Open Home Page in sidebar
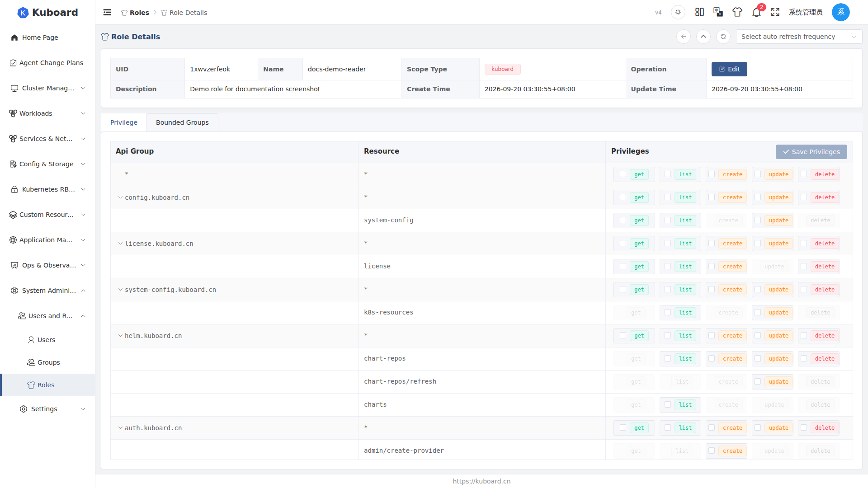Image resolution: width=868 pixels, height=488 pixels. click(x=47, y=38)
